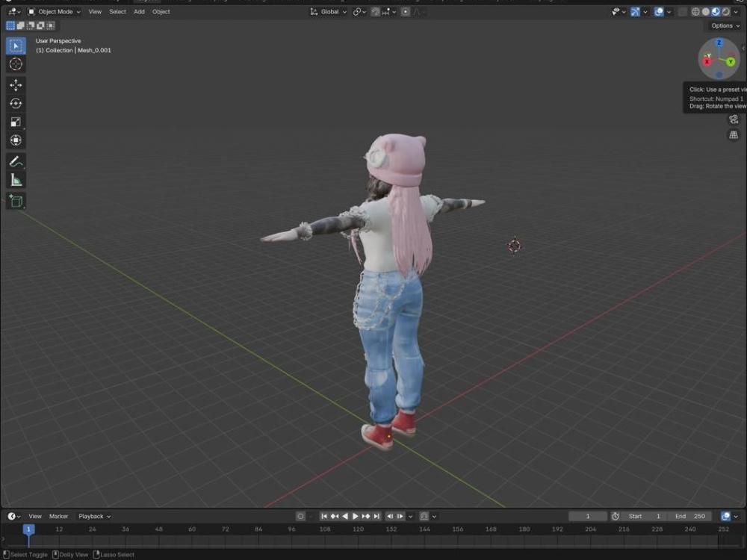Select the 3D Cursor tool
The image size is (747, 560).
[x=16, y=64]
